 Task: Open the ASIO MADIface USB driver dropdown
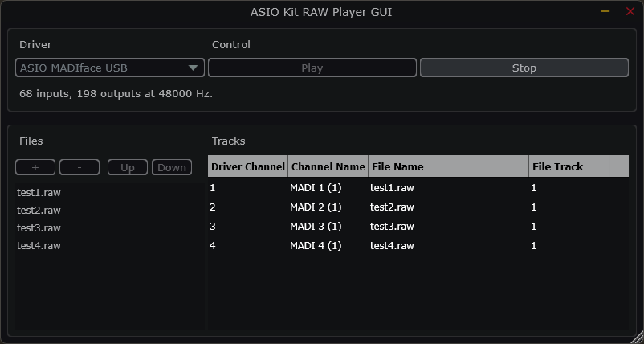[110, 68]
